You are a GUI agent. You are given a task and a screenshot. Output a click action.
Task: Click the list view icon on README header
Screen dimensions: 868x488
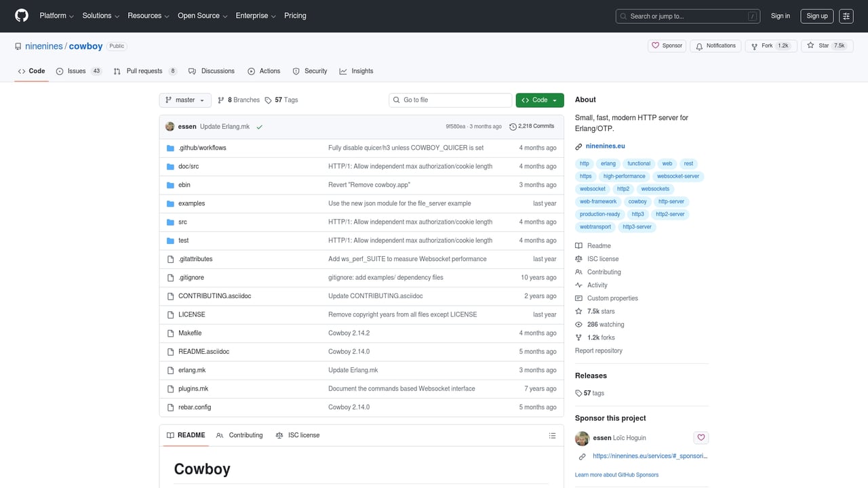552,435
